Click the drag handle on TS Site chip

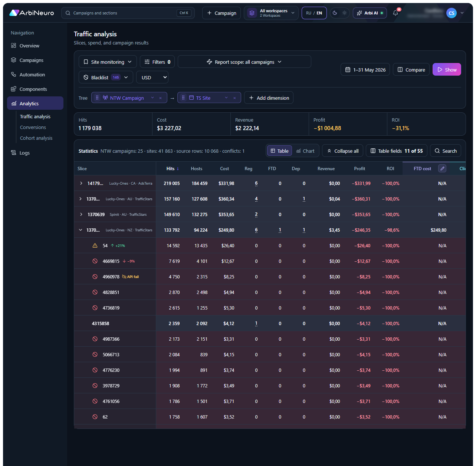[183, 98]
